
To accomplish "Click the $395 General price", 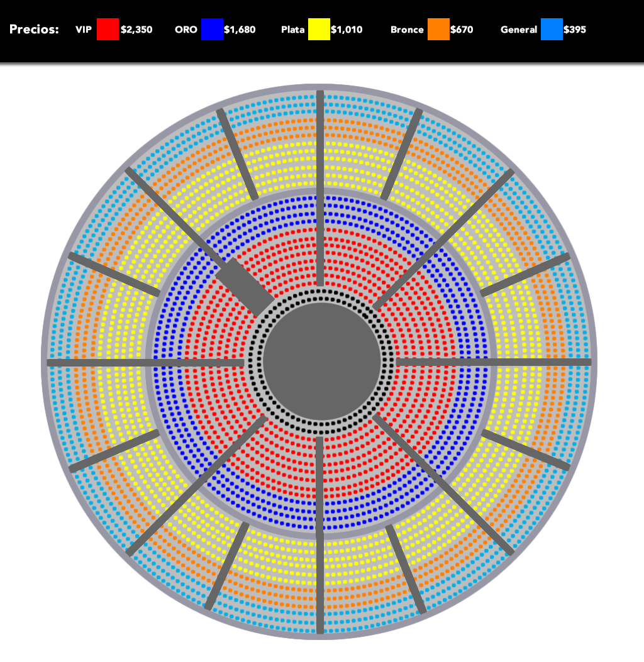I will click(575, 30).
